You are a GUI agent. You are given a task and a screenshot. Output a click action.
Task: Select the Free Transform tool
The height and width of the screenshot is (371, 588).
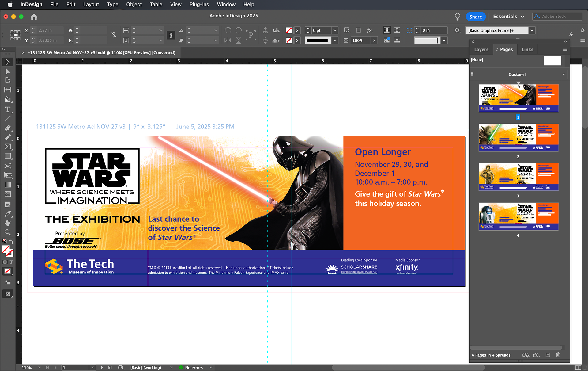click(8, 175)
